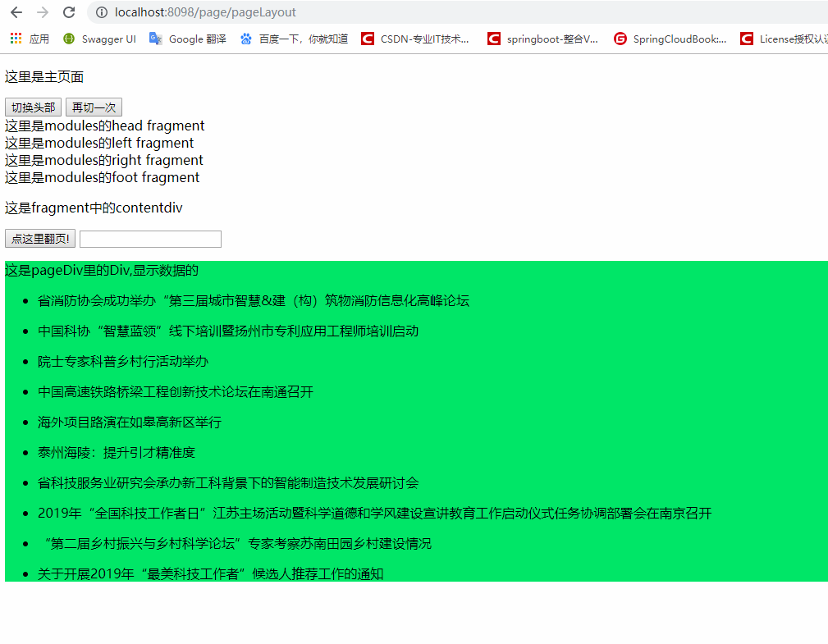
Task: Click the 再切一次 button
Action: tap(94, 107)
